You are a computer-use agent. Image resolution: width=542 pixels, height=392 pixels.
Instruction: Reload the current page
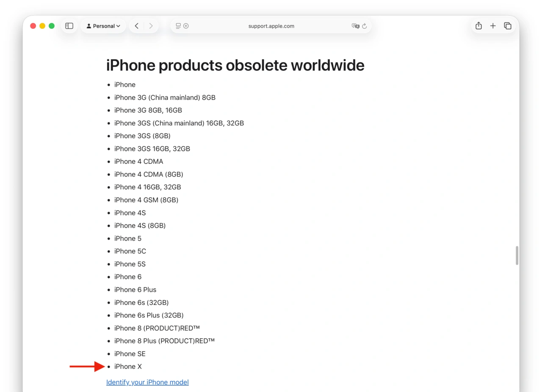(x=364, y=26)
